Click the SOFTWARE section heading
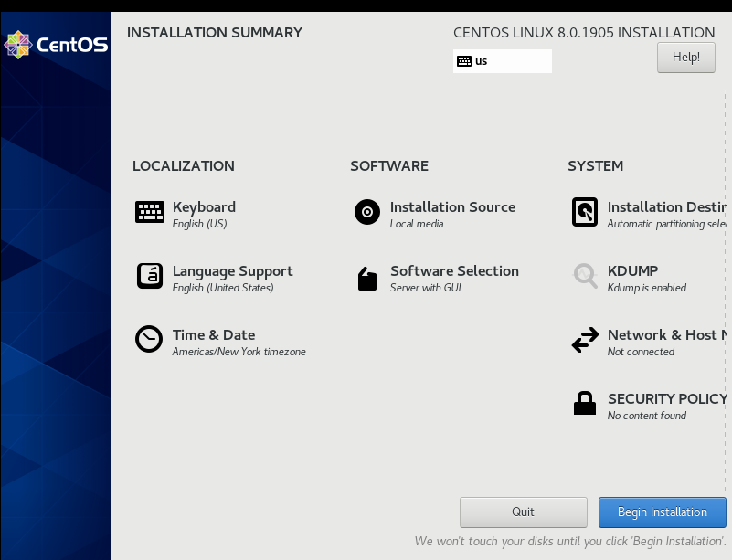Viewport: 732px width, 560px height. (389, 166)
